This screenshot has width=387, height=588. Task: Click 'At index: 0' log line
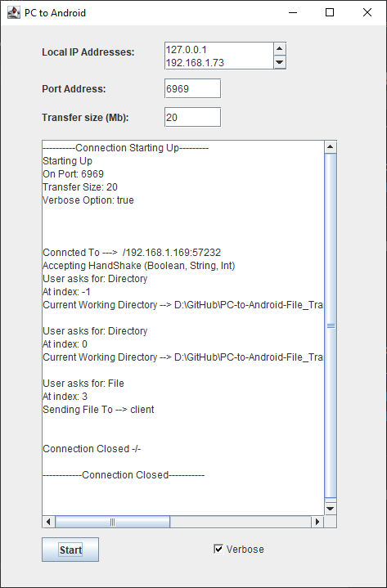(x=65, y=343)
